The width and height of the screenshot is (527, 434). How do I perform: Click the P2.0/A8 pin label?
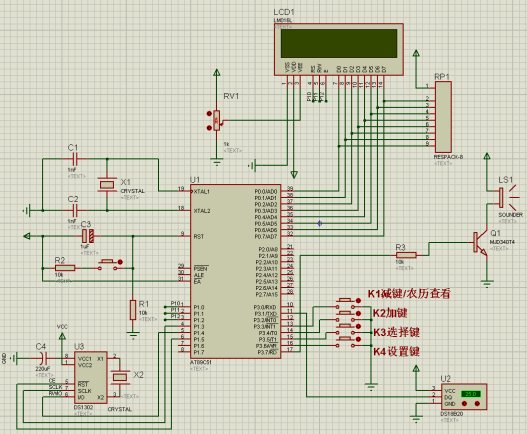click(268, 249)
